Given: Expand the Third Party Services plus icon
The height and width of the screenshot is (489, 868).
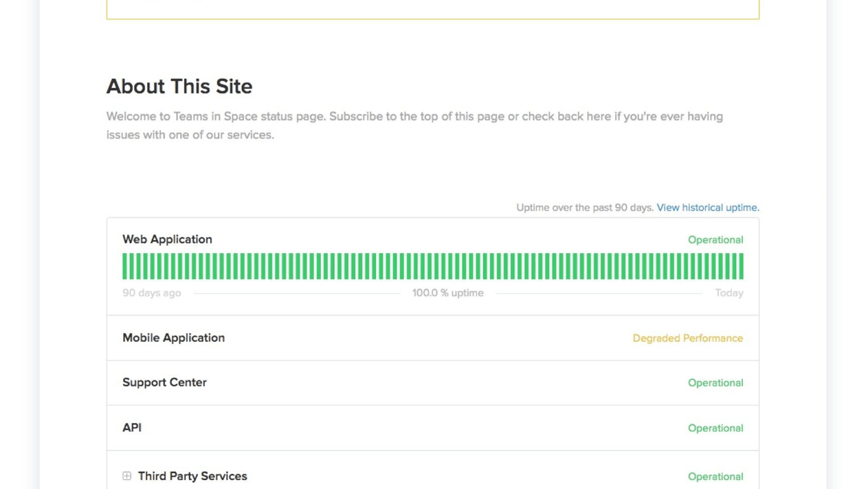Looking at the screenshot, I should (x=126, y=475).
